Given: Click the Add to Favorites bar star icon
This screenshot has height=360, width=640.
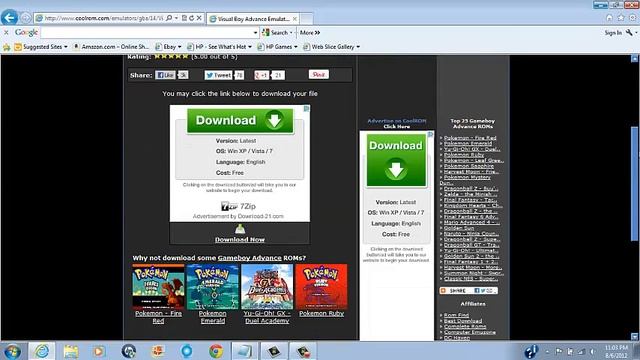Looking at the screenshot, I should pos(7,47).
